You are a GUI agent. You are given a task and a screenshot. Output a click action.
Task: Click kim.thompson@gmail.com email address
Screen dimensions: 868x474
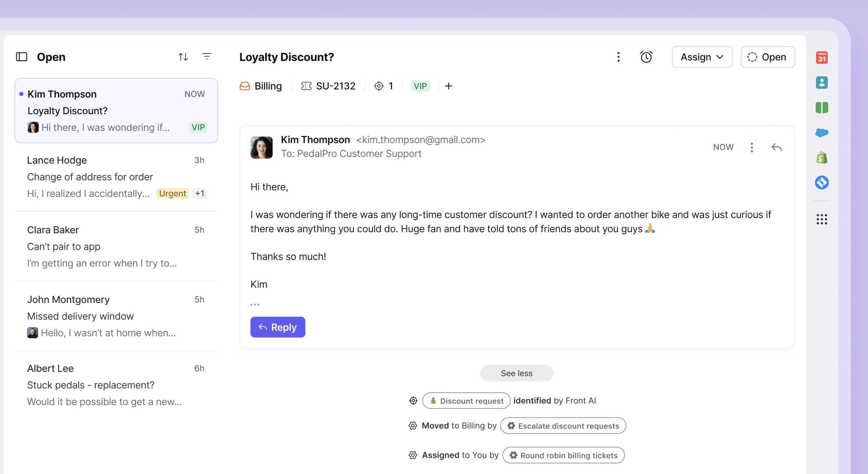click(x=421, y=140)
